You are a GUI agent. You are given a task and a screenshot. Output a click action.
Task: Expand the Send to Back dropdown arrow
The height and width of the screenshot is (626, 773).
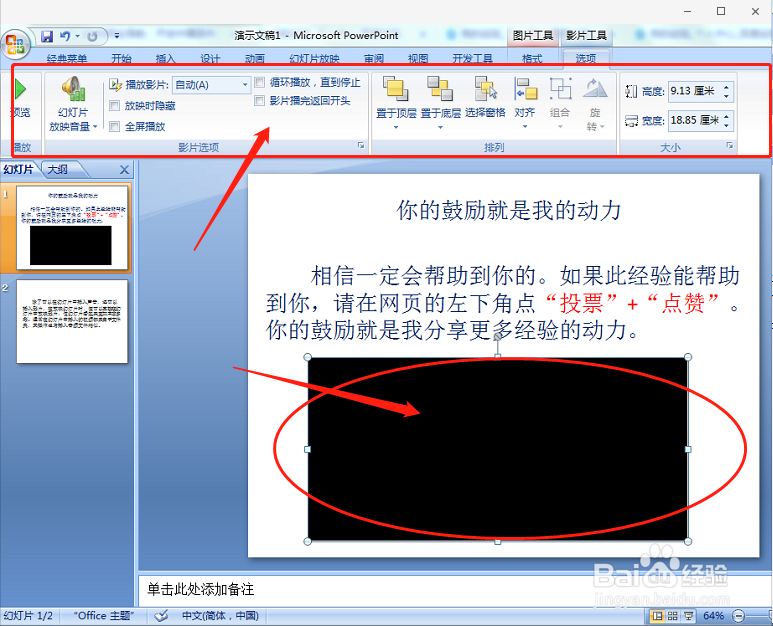click(x=440, y=127)
